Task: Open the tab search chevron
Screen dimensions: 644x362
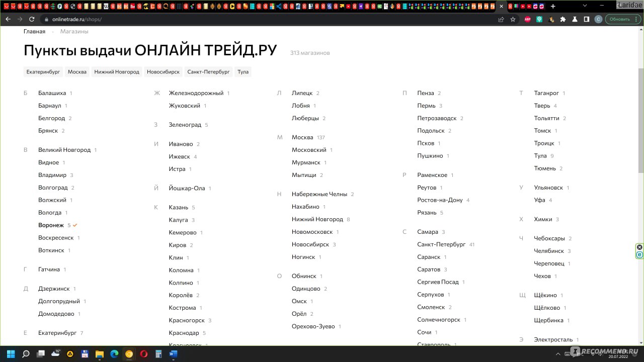Action: click(585, 6)
